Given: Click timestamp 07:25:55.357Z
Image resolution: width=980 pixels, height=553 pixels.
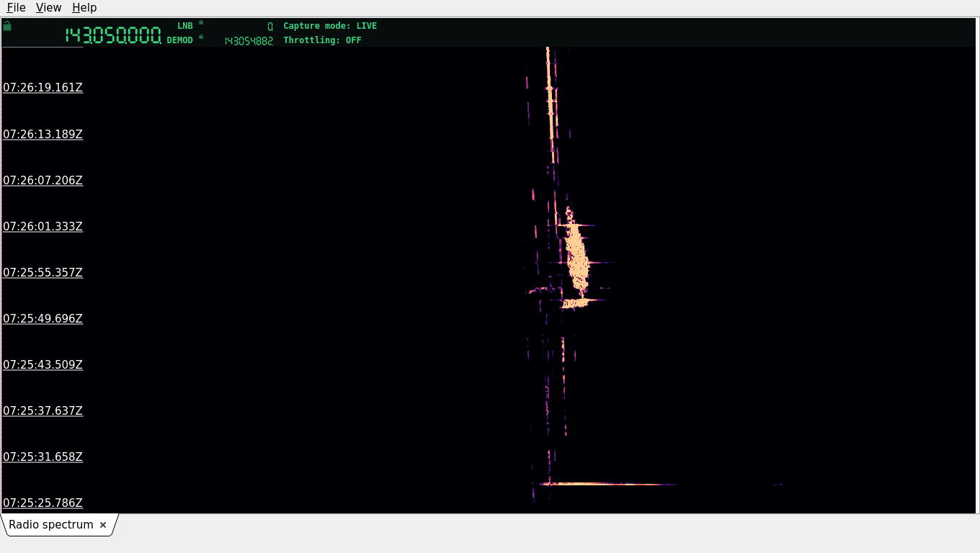Looking at the screenshot, I should point(43,272).
